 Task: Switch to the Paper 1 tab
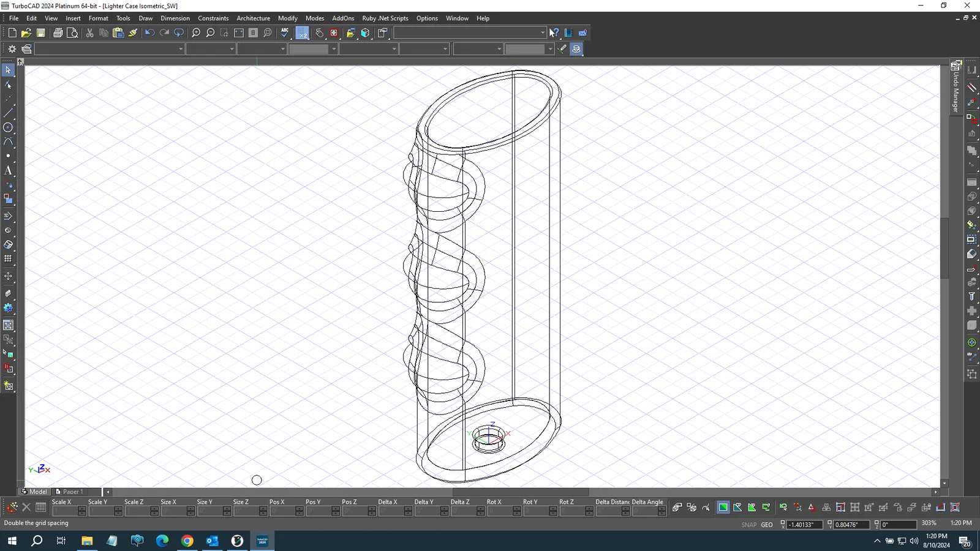point(72,492)
